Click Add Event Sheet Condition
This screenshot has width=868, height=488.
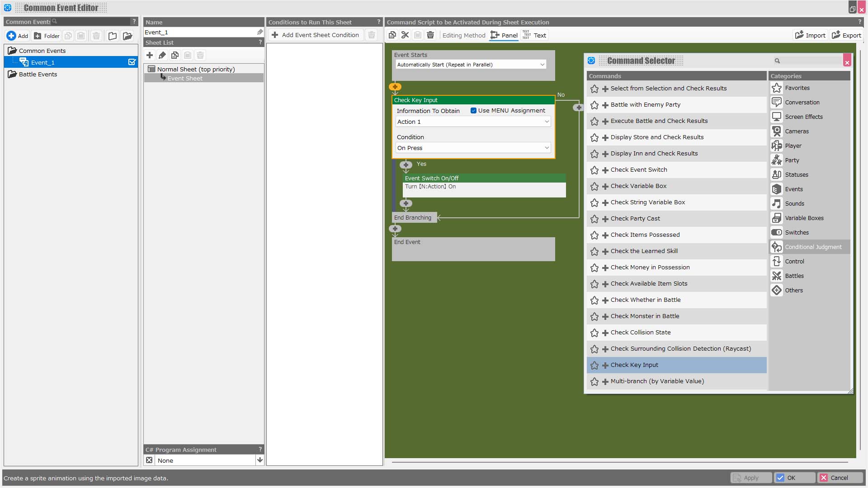(315, 35)
